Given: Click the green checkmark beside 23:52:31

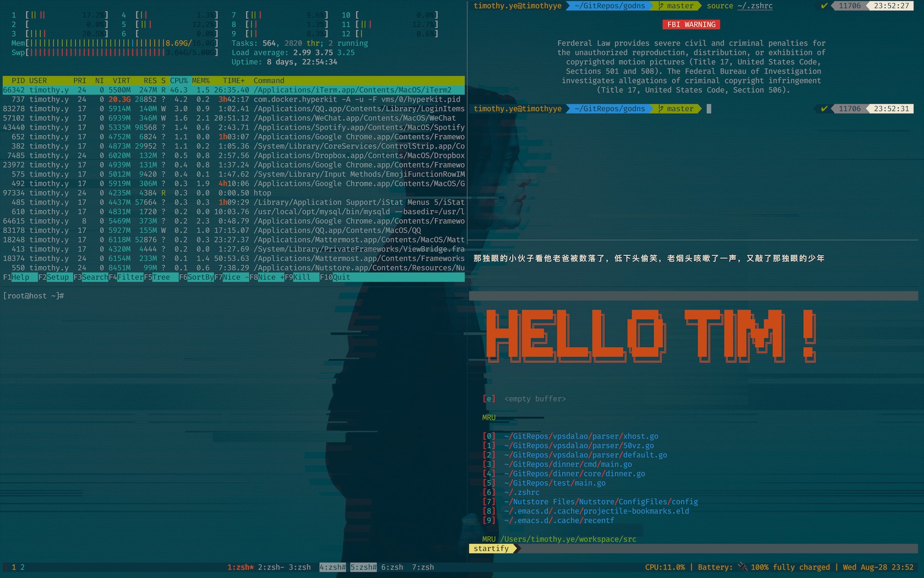Looking at the screenshot, I should tap(824, 109).
